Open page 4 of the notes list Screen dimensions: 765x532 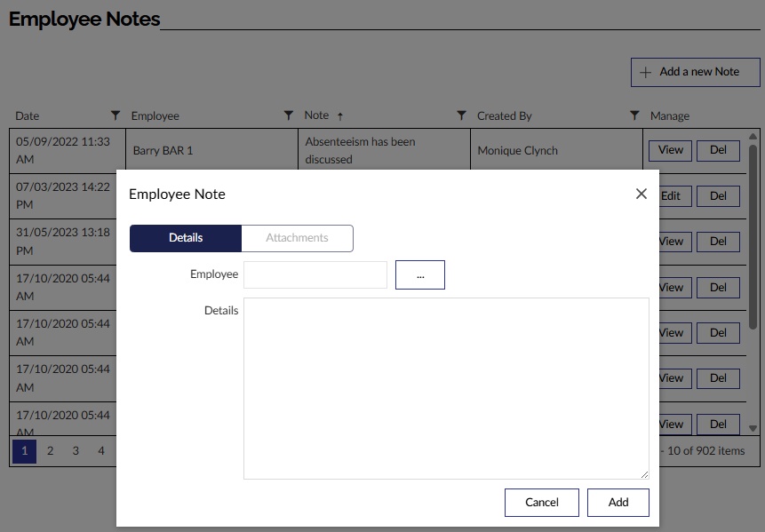[x=101, y=451]
